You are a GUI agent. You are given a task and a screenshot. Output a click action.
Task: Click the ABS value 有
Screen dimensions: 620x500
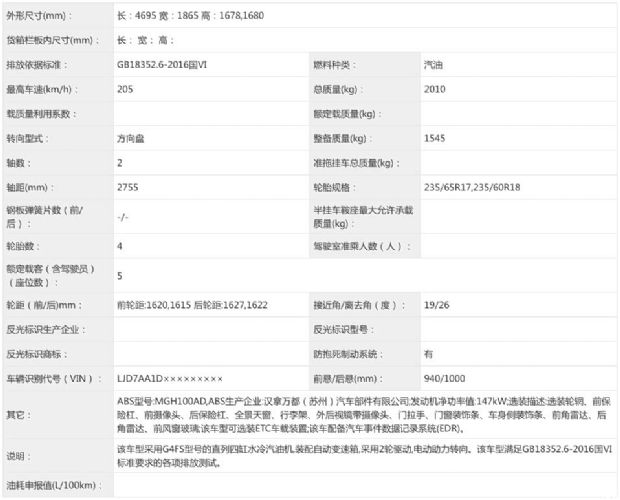(x=428, y=353)
